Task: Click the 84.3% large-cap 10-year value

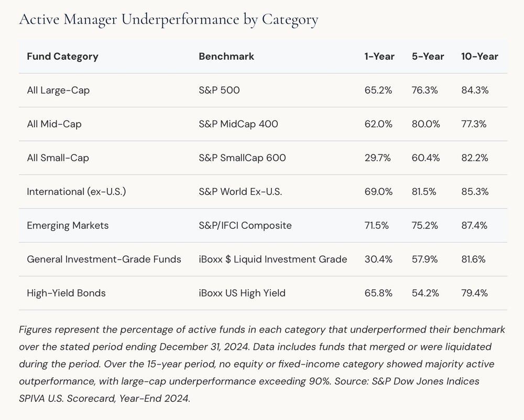Action: 475,90
